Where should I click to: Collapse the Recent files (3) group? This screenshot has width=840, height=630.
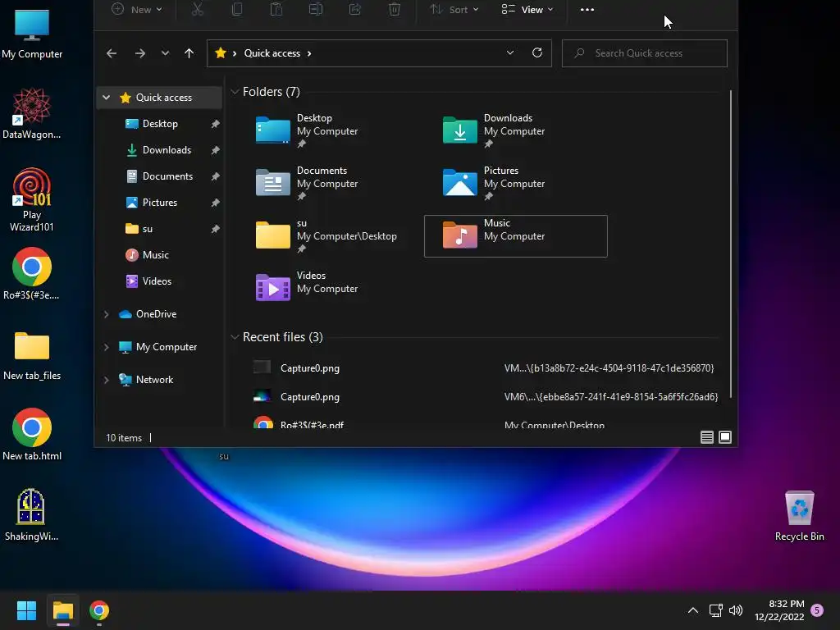pyautogui.click(x=235, y=337)
